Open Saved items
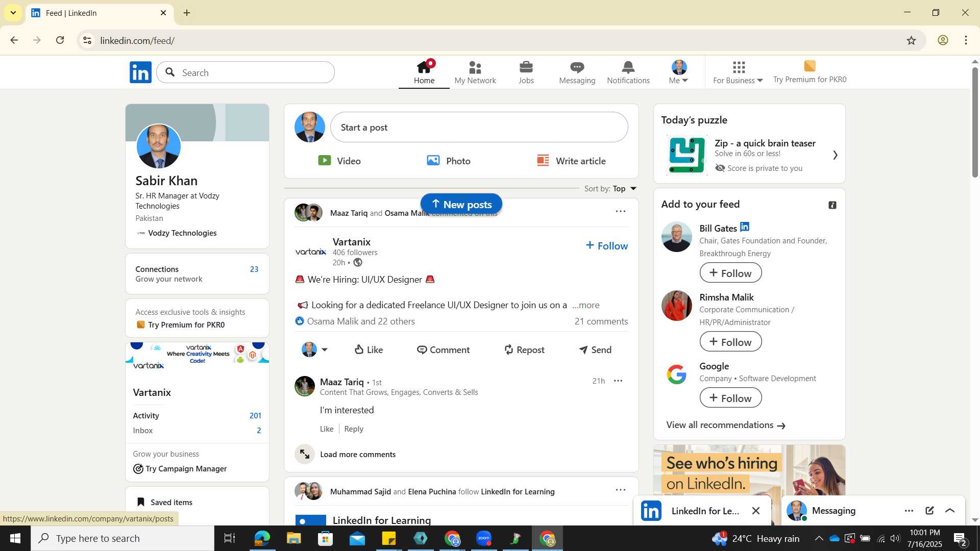 click(x=165, y=503)
